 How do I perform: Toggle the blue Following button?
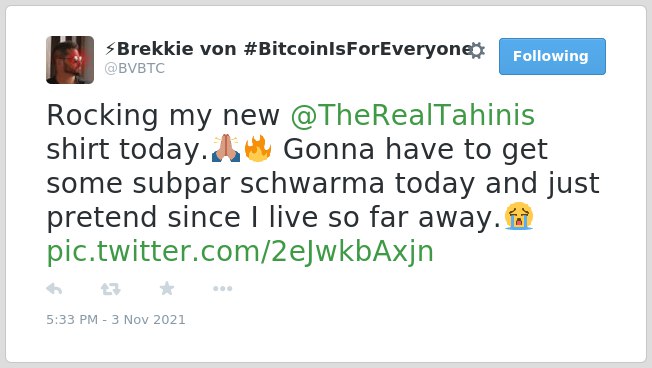coord(552,56)
